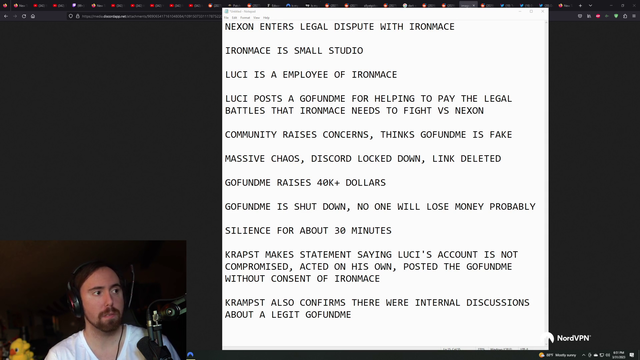The height and width of the screenshot is (360, 640).
Task: Focus the discordapp URL address bar
Action: [151, 16]
